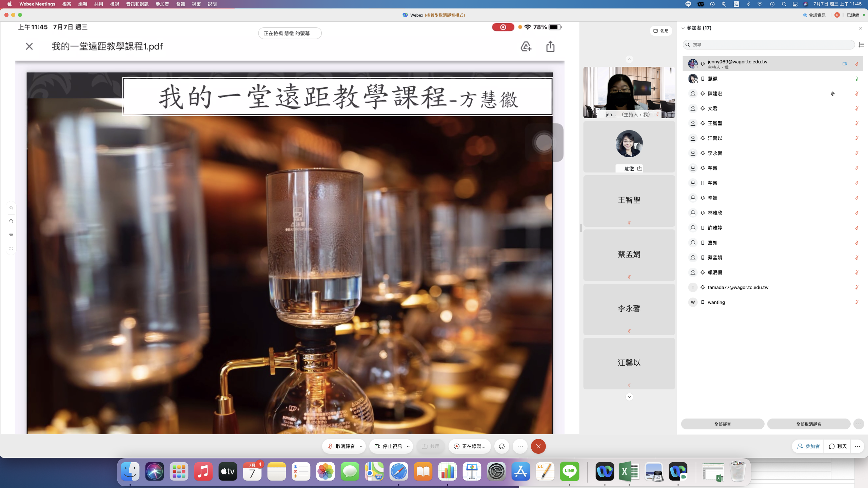Click the zoom in magnifier icon
Screen dimensions: 868x488
point(11,221)
